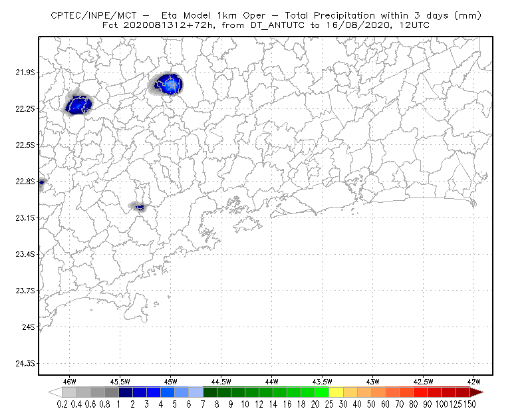
Task: Click the yellow 25 mm legend swatch
Action: click(x=336, y=392)
